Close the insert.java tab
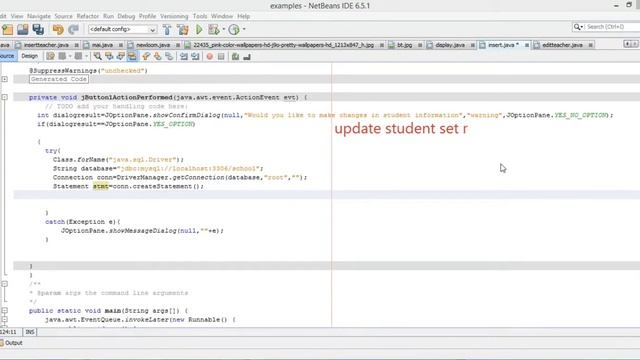This screenshot has width=640, height=360. coord(527,45)
